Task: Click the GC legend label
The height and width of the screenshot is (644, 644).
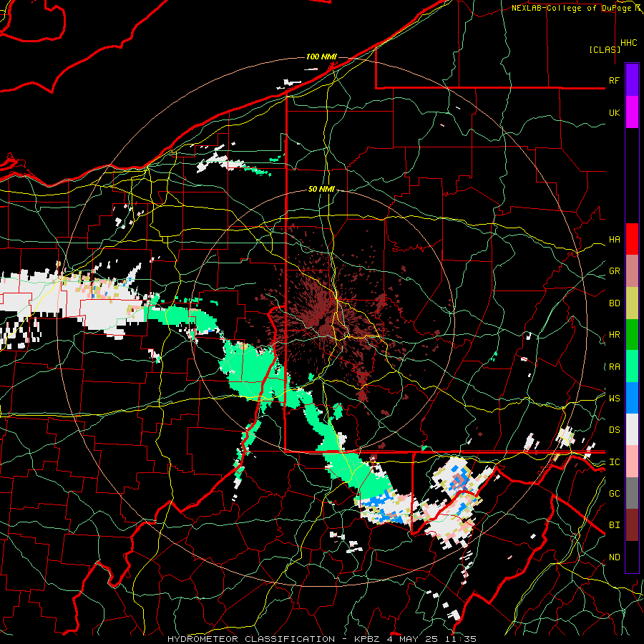Action: coord(614,494)
